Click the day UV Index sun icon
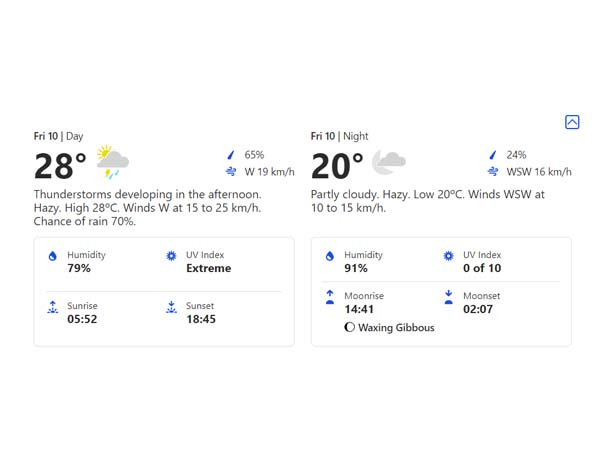The image size is (600, 450). click(171, 256)
